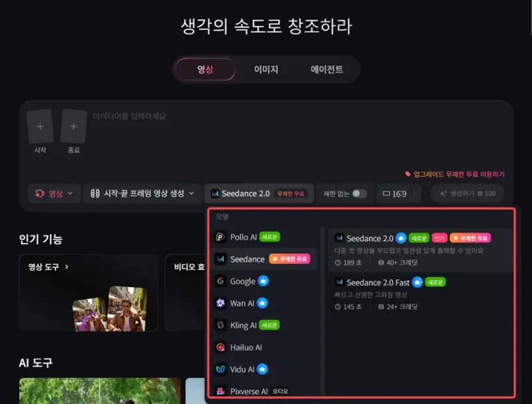The width and height of the screenshot is (532, 404).
Task: Click the 오디오 badge next to Pixverse AI
Action: tap(280, 391)
